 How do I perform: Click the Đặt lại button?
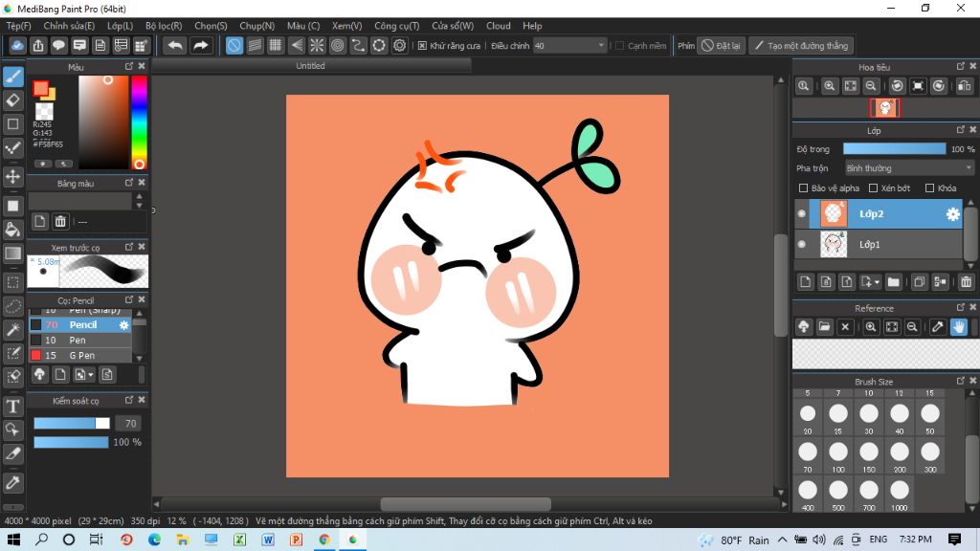point(722,46)
